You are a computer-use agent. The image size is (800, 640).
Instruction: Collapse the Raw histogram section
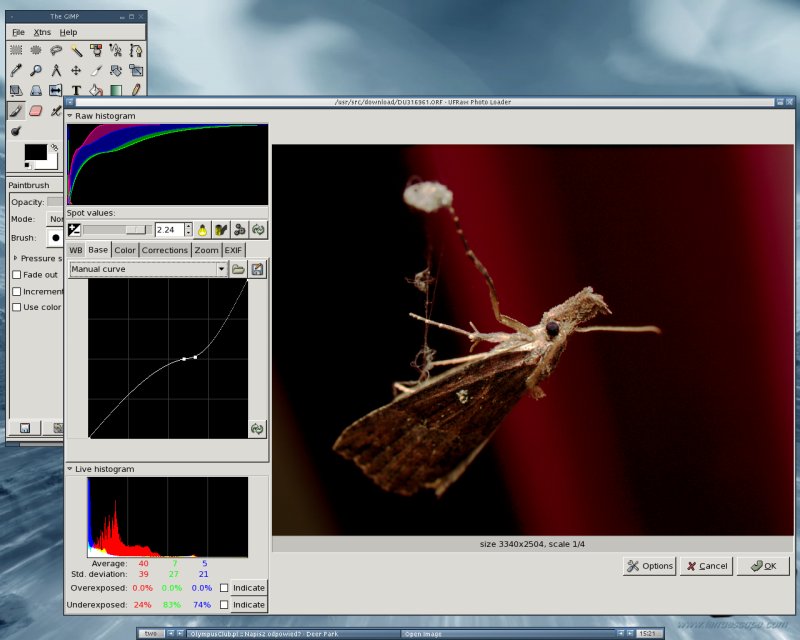[x=70, y=116]
